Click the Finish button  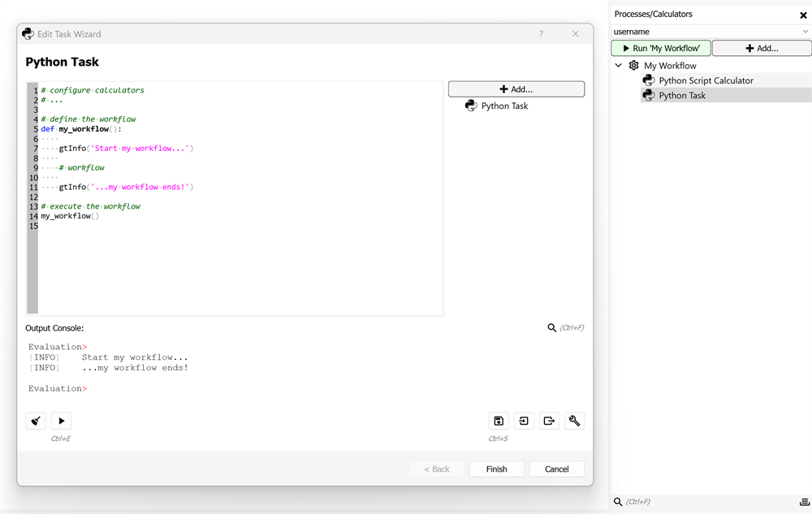point(497,469)
